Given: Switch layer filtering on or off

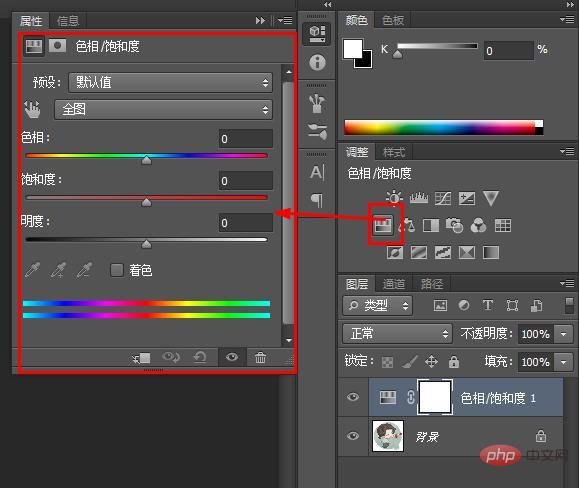Looking at the screenshot, I should click(569, 305).
